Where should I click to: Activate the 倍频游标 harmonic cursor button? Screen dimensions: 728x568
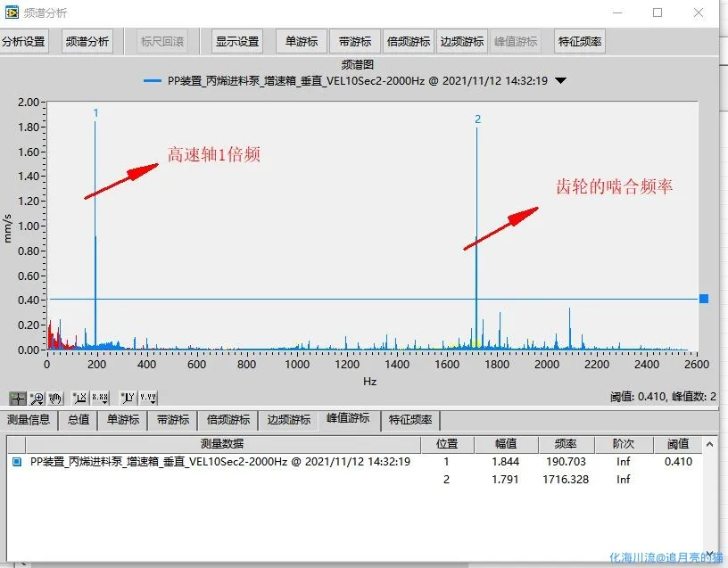[409, 42]
